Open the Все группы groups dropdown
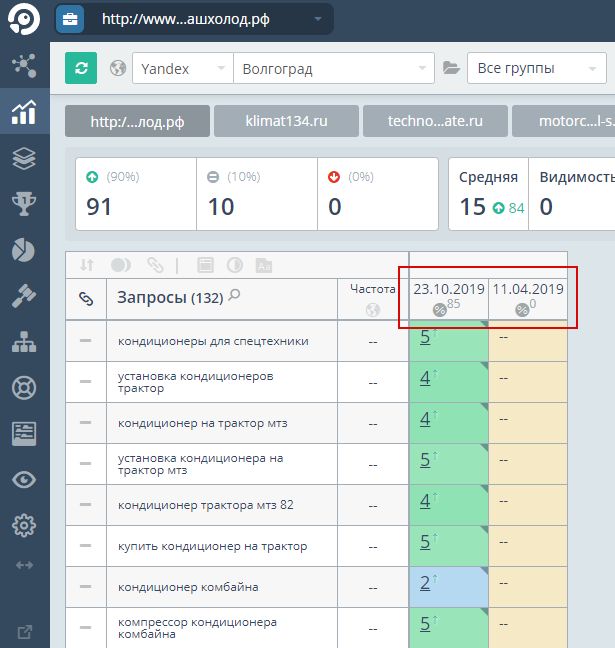This screenshot has width=615, height=648. click(538, 69)
